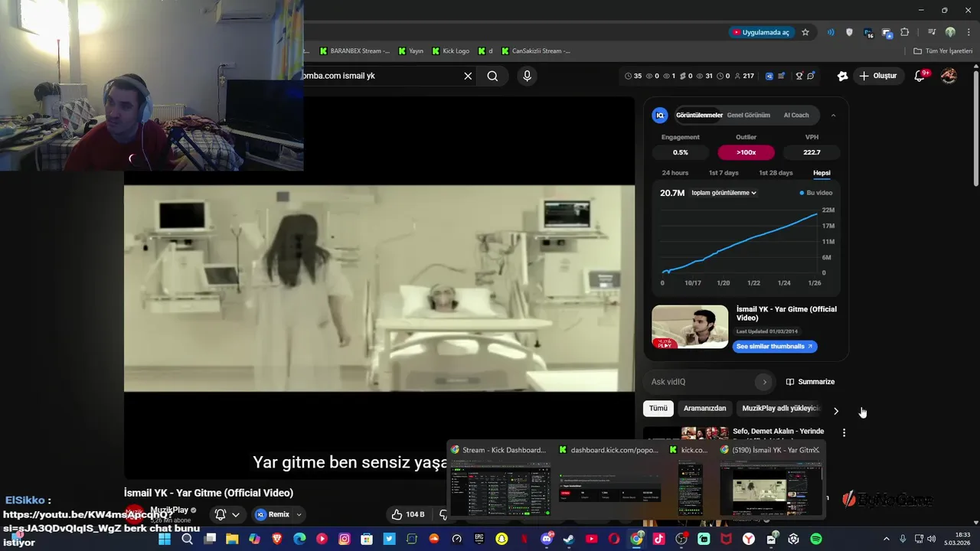The image size is (980, 551).
Task: Submit Ask vidIQ with arrow button
Action: (764, 382)
